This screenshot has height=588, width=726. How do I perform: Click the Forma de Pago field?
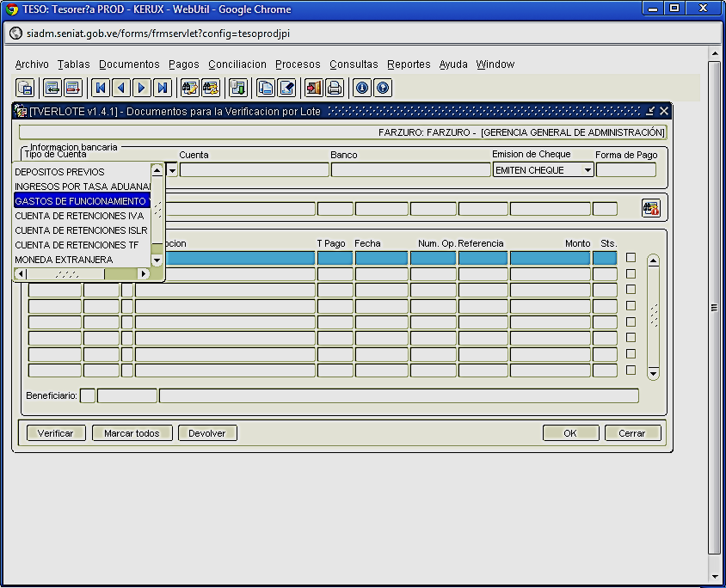pyautogui.click(x=626, y=170)
